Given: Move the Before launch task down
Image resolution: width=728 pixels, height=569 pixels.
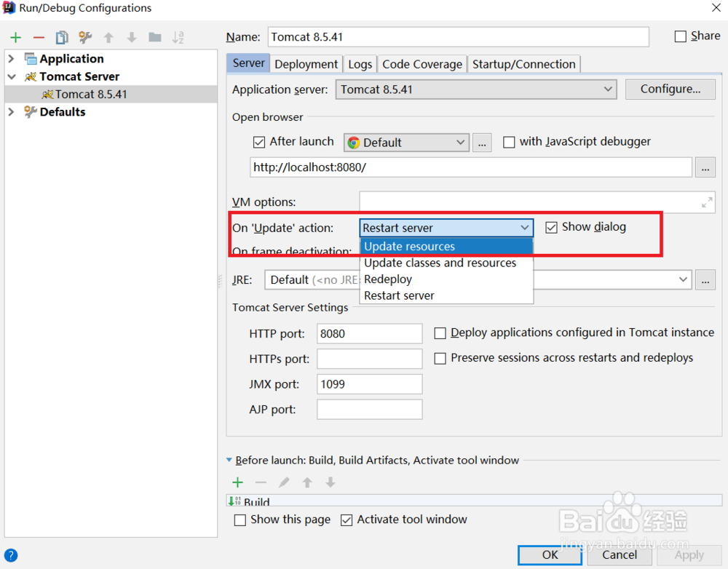Looking at the screenshot, I should [x=331, y=482].
